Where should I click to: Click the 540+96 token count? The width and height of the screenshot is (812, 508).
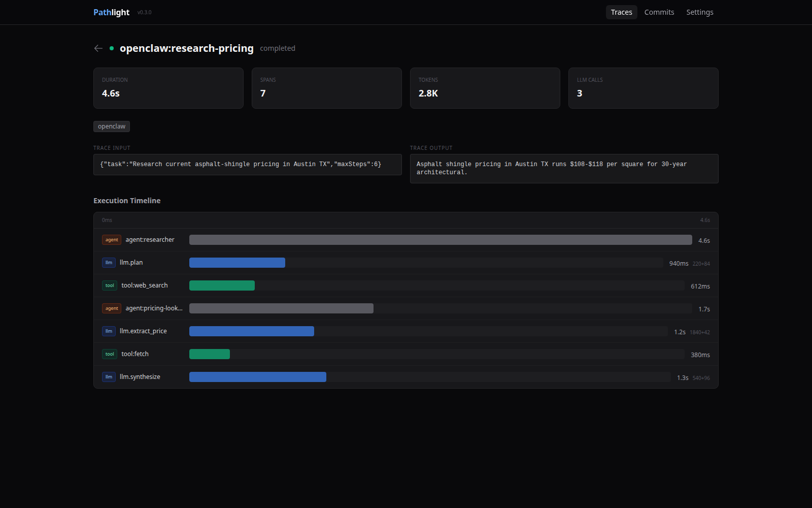(x=701, y=378)
